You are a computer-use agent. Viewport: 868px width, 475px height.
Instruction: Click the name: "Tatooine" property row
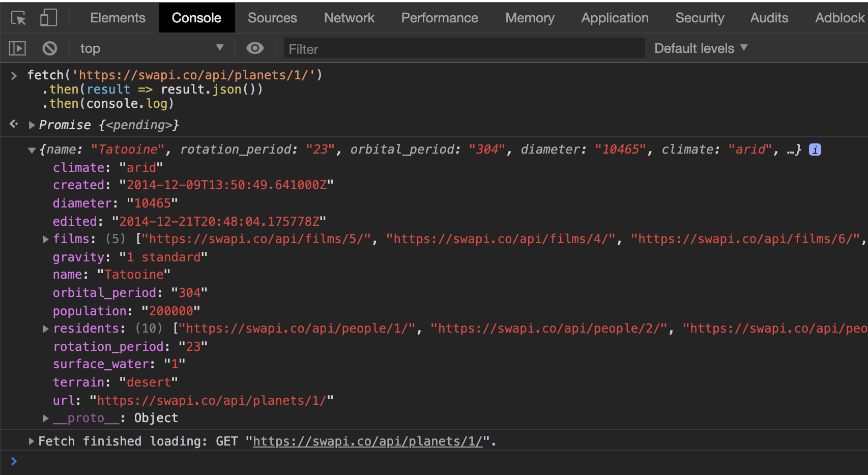(x=111, y=275)
